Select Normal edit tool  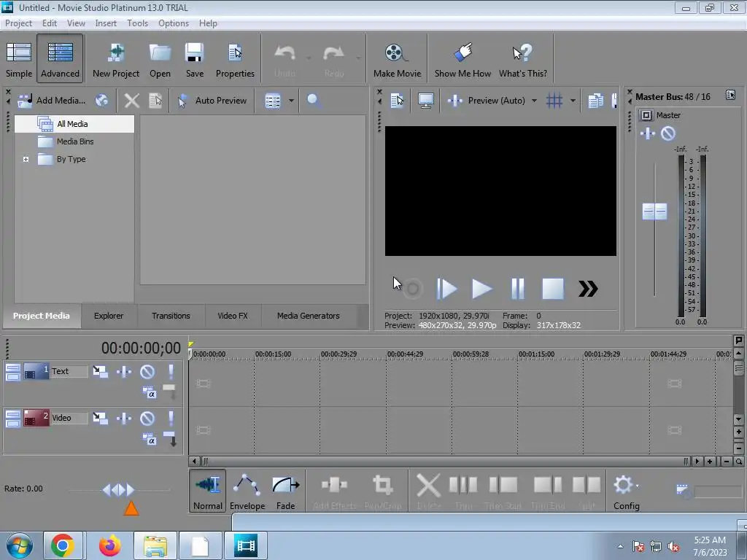pos(208,491)
